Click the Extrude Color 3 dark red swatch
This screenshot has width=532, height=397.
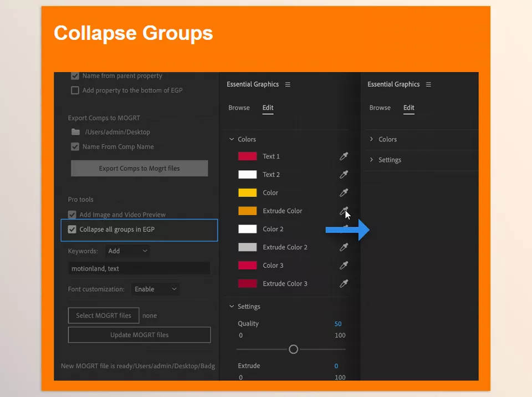coord(247,283)
